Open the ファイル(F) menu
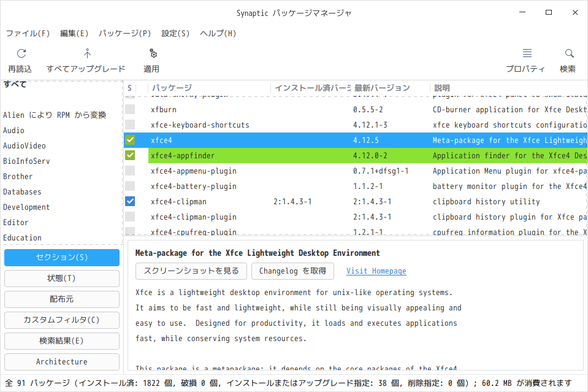The image size is (588, 392). coord(28,33)
